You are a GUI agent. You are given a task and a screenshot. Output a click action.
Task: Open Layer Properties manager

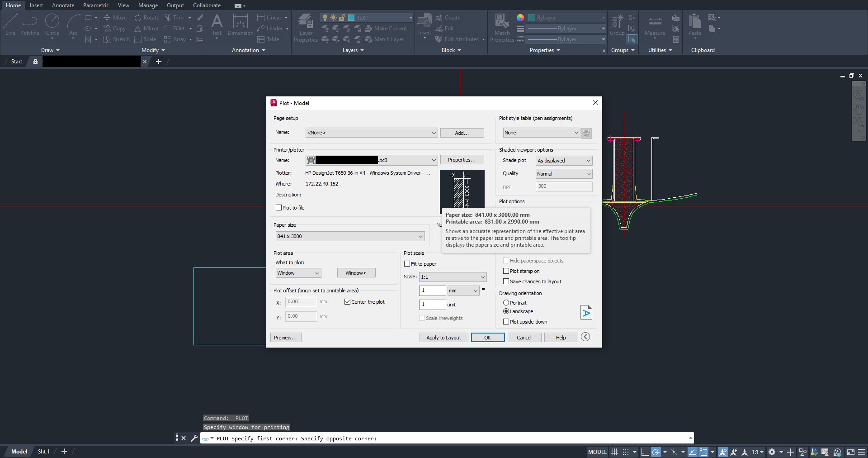pos(305,27)
